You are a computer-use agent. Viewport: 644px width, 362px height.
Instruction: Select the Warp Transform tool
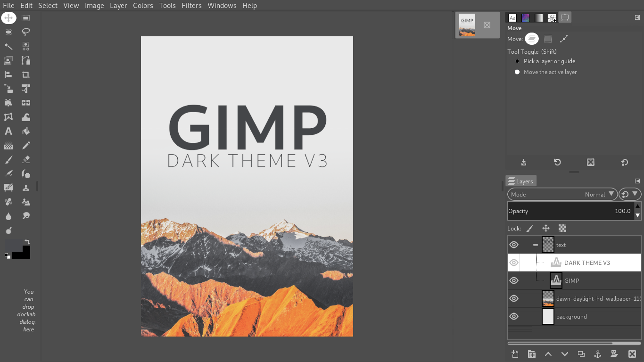click(x=26, y=117)
